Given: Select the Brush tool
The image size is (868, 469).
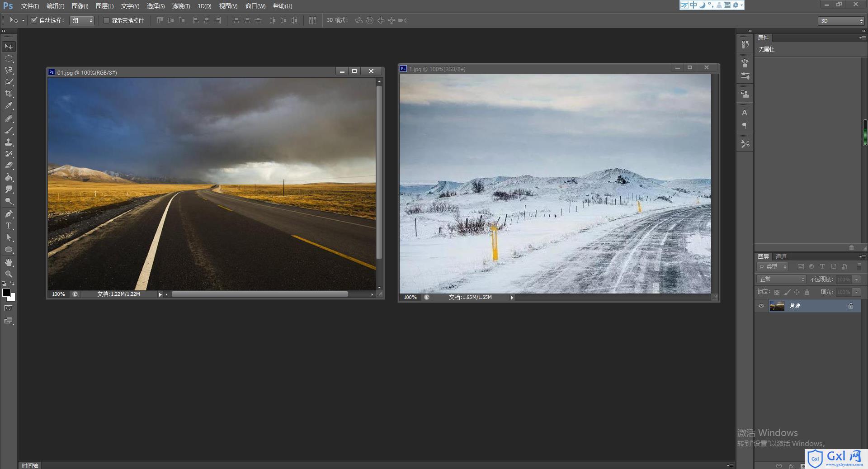Looking at the screenshot, I should [x=9, y=130].
